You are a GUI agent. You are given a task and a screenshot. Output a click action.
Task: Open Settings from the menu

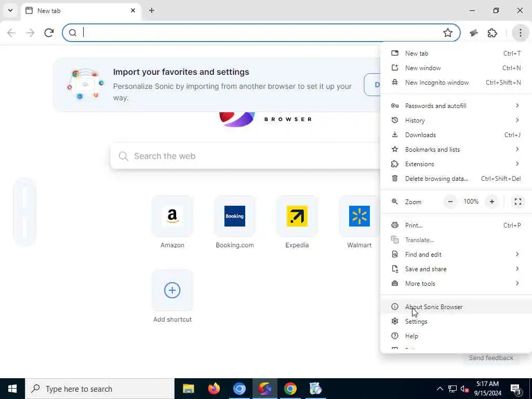[x=456, y=321]
